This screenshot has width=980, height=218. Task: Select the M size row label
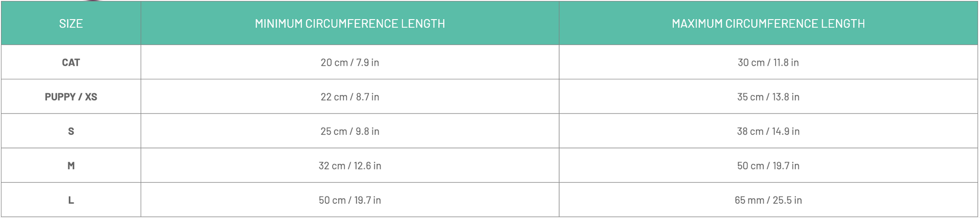coord(71,166)
